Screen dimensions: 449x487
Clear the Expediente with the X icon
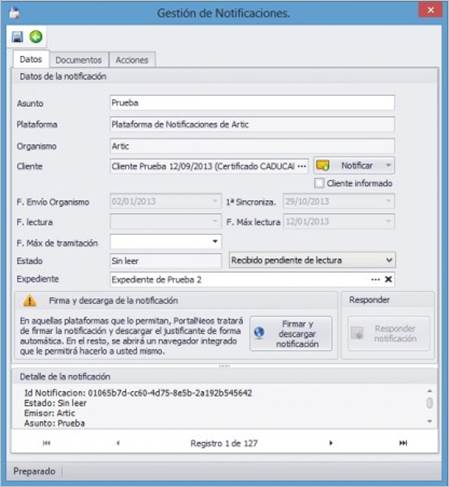pyautogui.click(x=388, y=279)
